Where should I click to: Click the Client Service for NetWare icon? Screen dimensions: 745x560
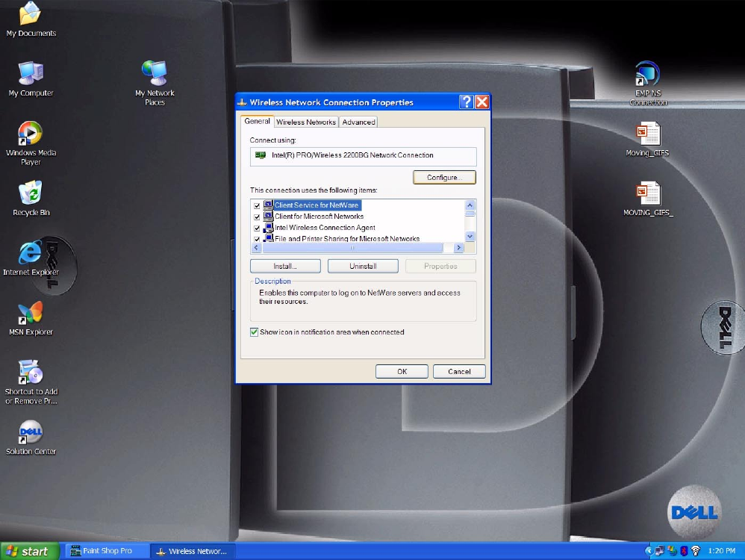point(268,205)
